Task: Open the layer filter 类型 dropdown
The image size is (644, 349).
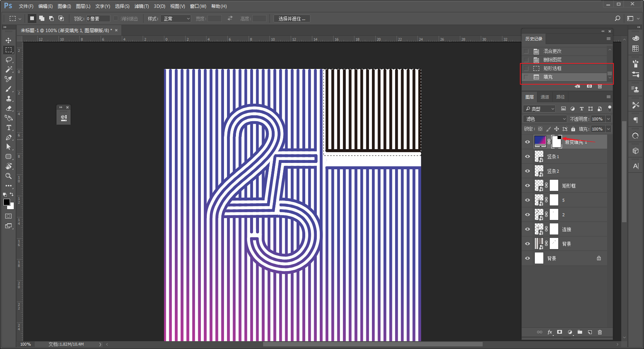Action: [540, 109]
